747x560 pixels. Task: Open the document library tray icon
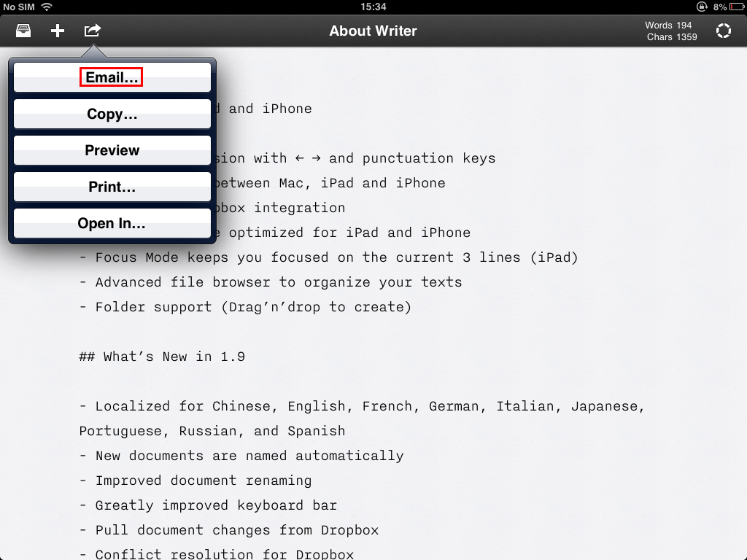click(x=23, y=31)
